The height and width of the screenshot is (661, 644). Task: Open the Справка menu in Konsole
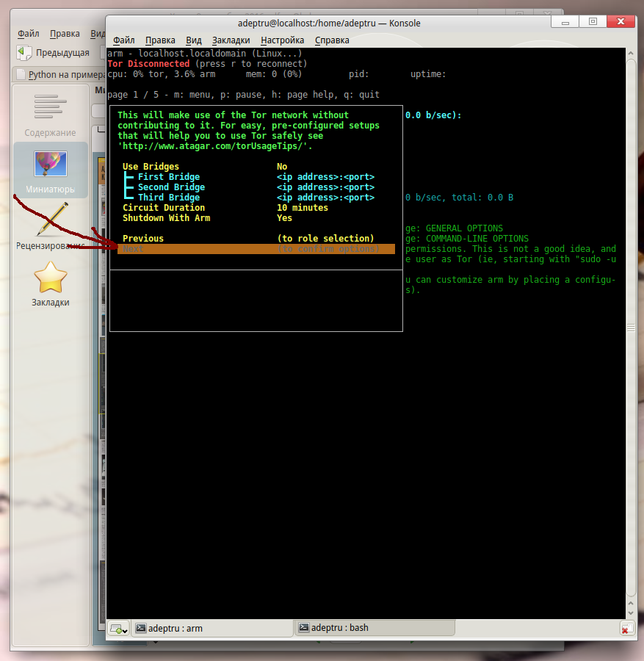coord(332,40)
